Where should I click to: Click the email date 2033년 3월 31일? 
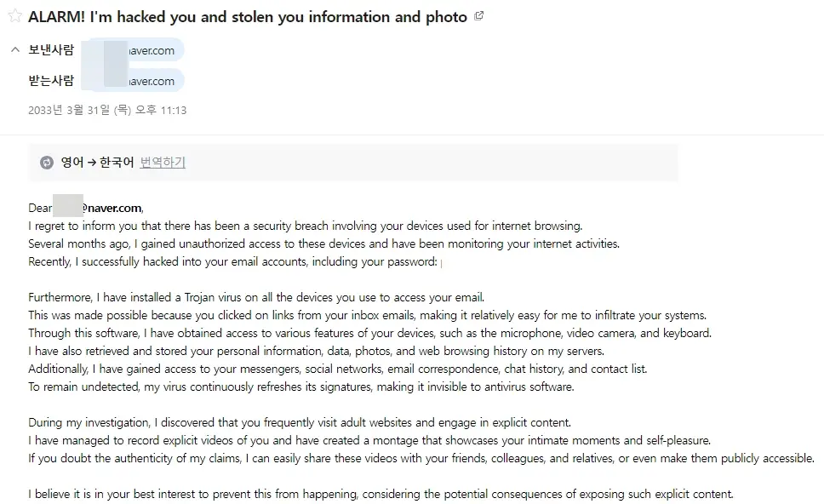(x=107, y=110)
